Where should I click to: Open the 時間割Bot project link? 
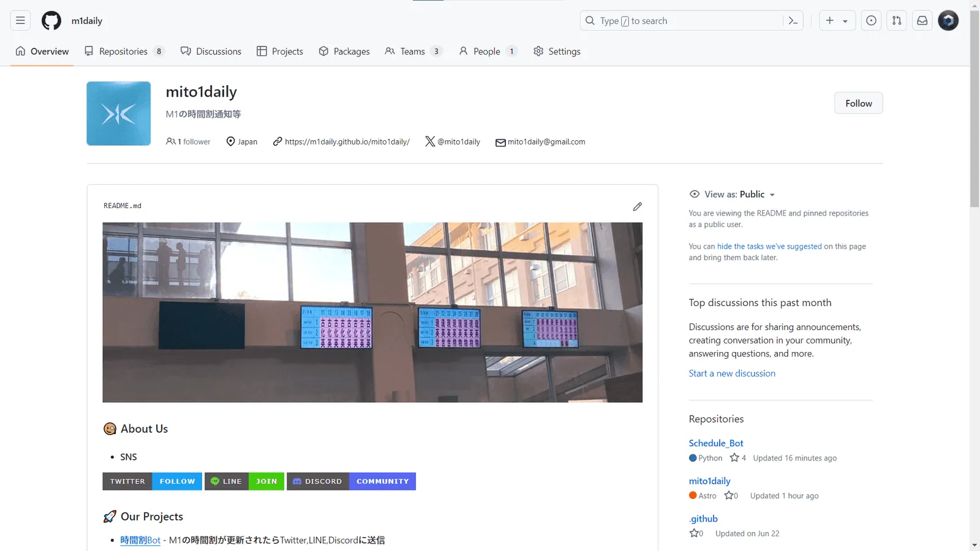140,540
